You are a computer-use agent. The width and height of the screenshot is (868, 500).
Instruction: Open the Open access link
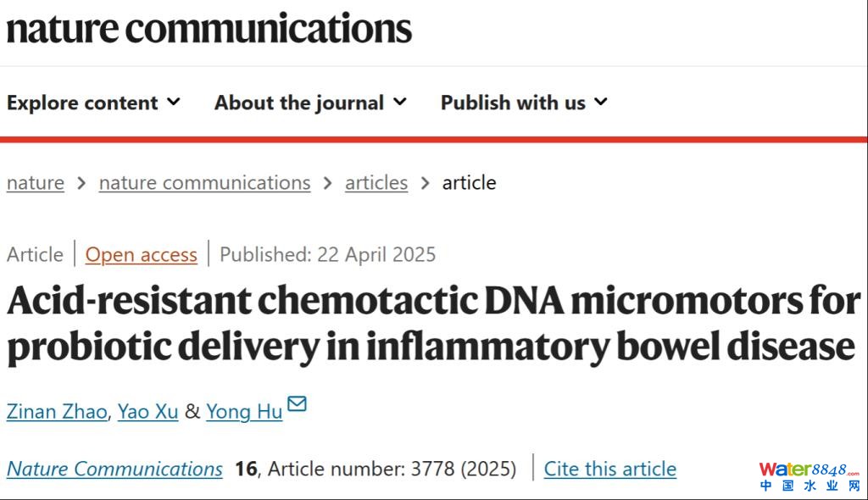point(141,254)
